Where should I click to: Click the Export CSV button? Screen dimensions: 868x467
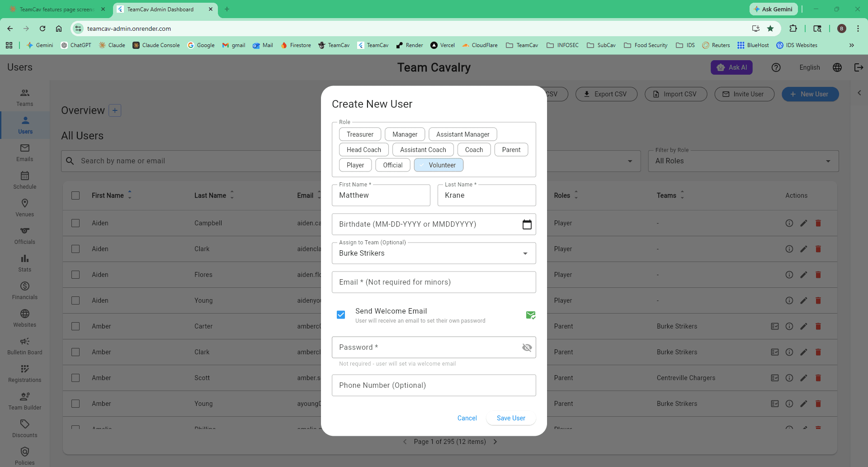(x=606, y=94)
